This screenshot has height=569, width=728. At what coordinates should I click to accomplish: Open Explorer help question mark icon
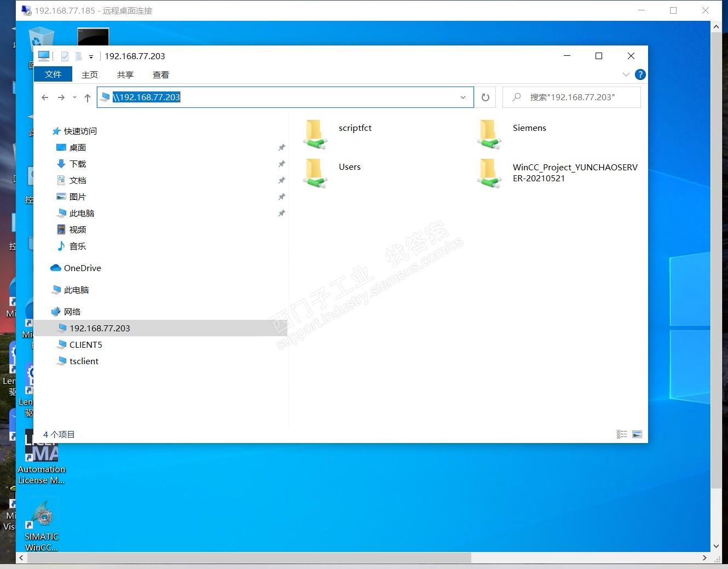[640, 74]
